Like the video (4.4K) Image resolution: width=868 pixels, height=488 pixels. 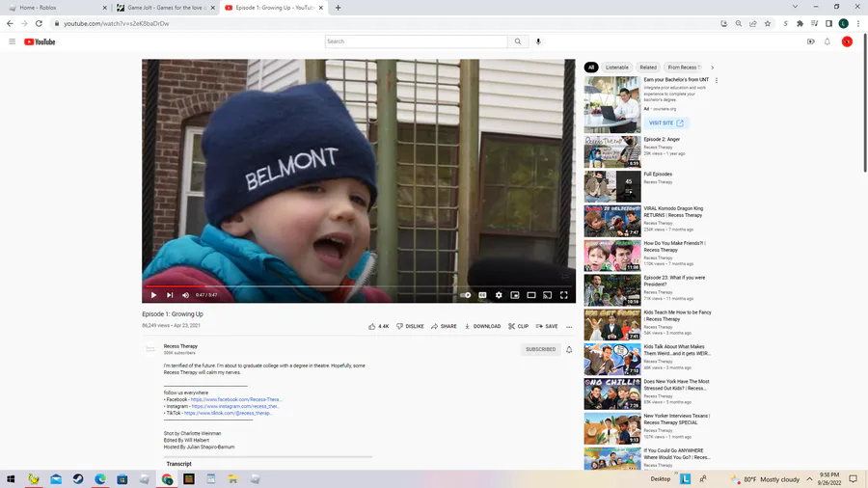pos(379,326)
